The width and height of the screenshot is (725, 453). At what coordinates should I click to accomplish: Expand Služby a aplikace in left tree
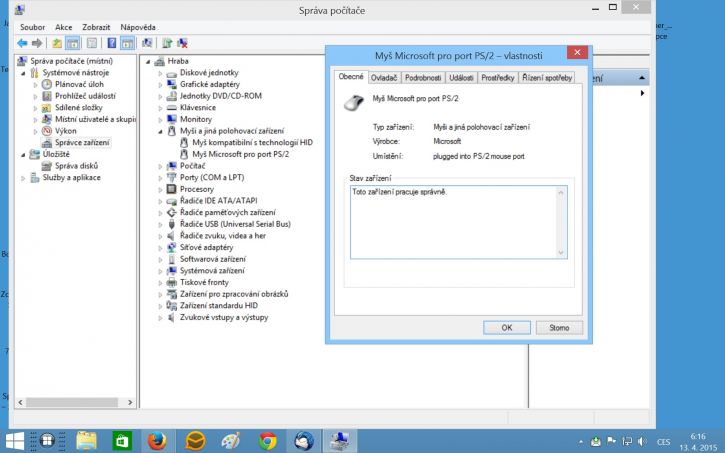23,178
